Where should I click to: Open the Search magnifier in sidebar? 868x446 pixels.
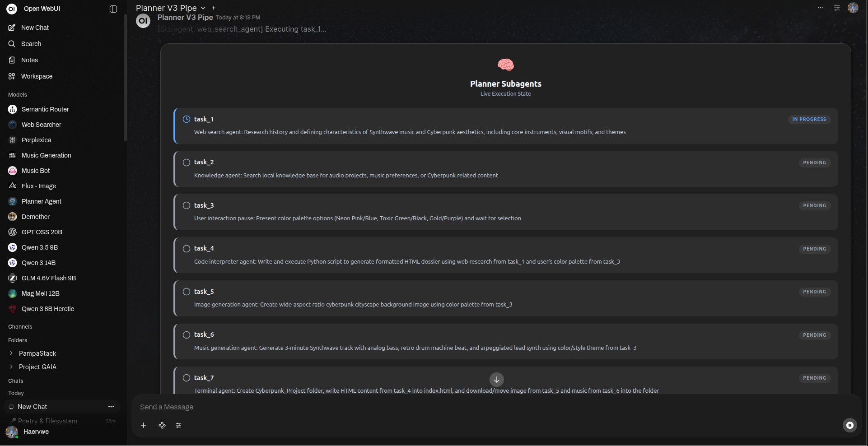[x=12, y=44]
